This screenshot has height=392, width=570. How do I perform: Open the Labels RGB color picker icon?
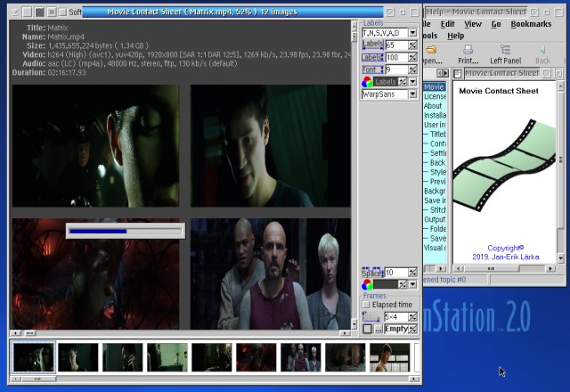[x=368, y=82]
